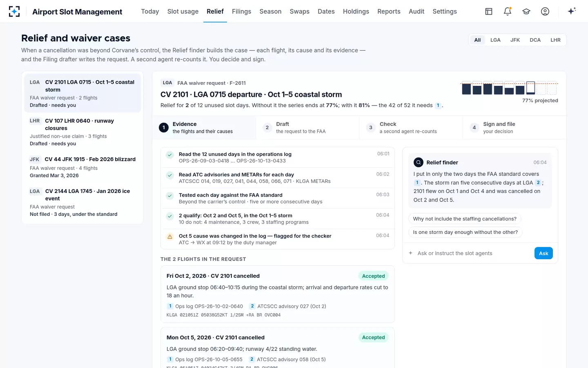This screenshot has width=588, height=368.
Task: Open citation 2 beside ATCSCC advisory 027
Action: pos(252,306)
